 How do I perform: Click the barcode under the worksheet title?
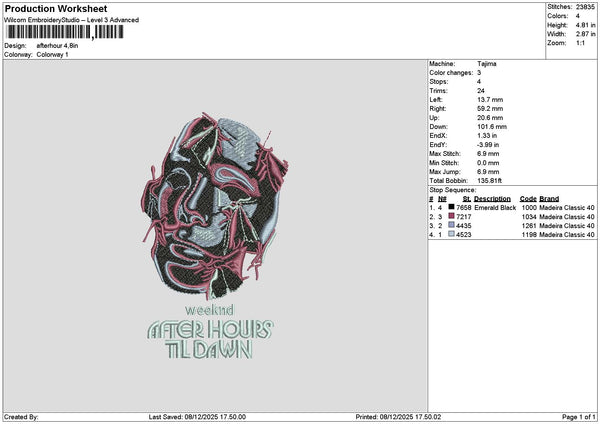[x=65, y=32]
